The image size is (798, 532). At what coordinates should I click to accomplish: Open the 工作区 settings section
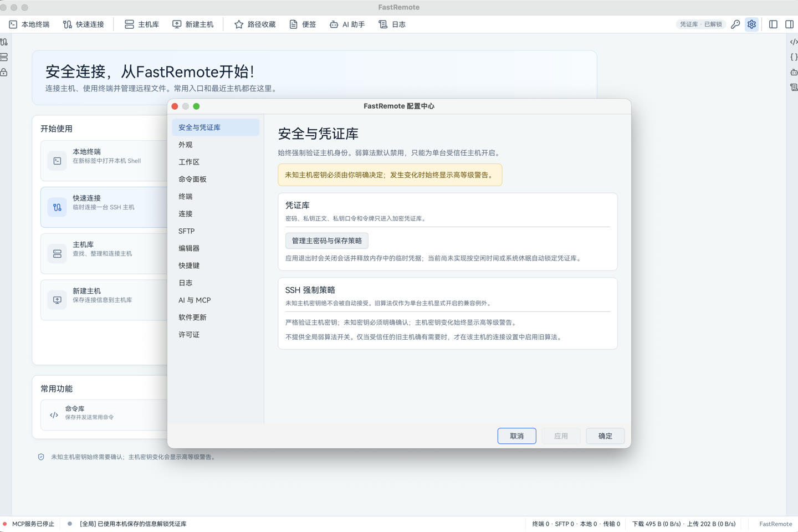click(x=216, y=162)
